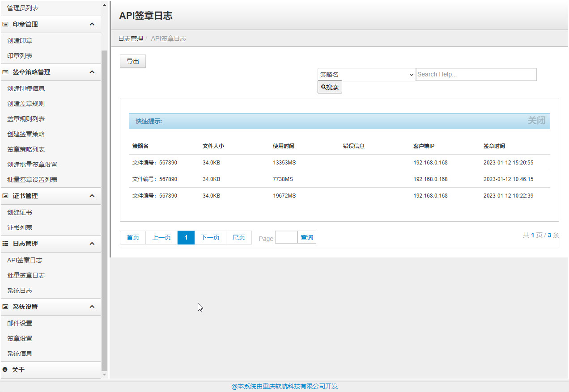This screenshot has width=569, height=392.
Task: Go to 批量签章设置列表 menu item
Action: click(32, 180)
